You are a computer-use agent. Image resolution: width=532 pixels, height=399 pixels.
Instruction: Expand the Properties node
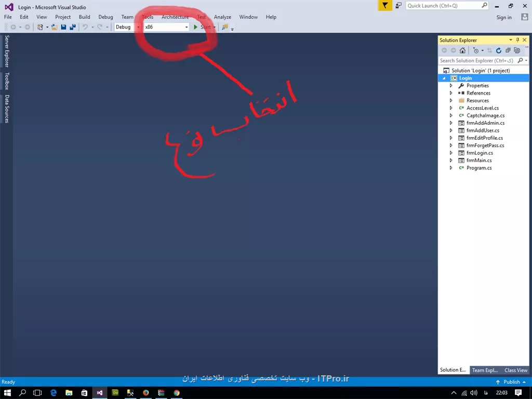pos(451,86)
